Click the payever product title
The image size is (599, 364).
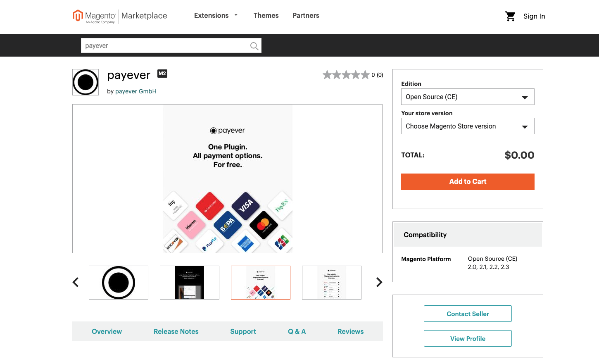point(129,75)
